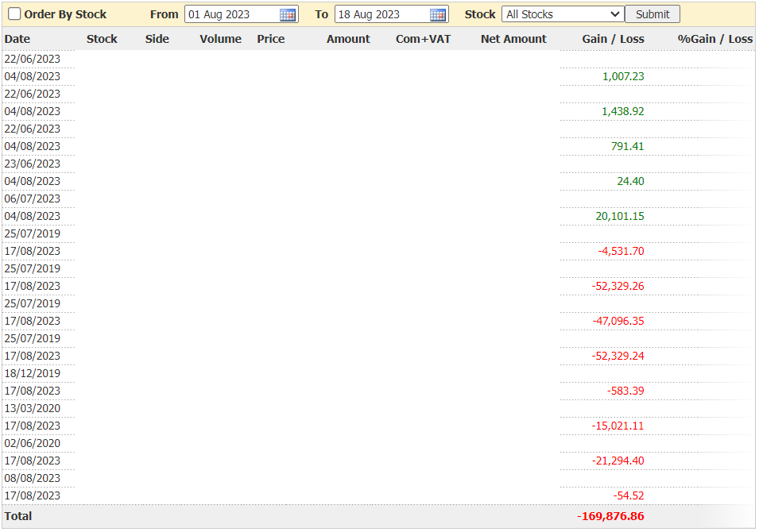Click the Amount column header

click(x=349, y=39)
